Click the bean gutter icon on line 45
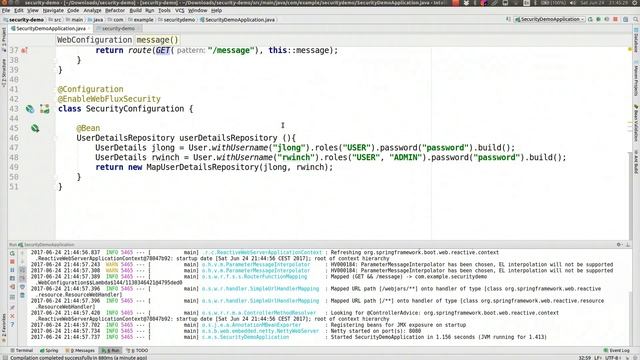 (x=35, y=128)
